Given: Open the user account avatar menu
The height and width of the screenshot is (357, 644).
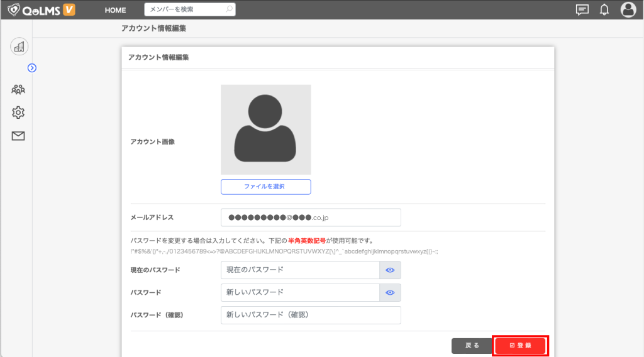Looking at the screenshot, I should 628,9.
